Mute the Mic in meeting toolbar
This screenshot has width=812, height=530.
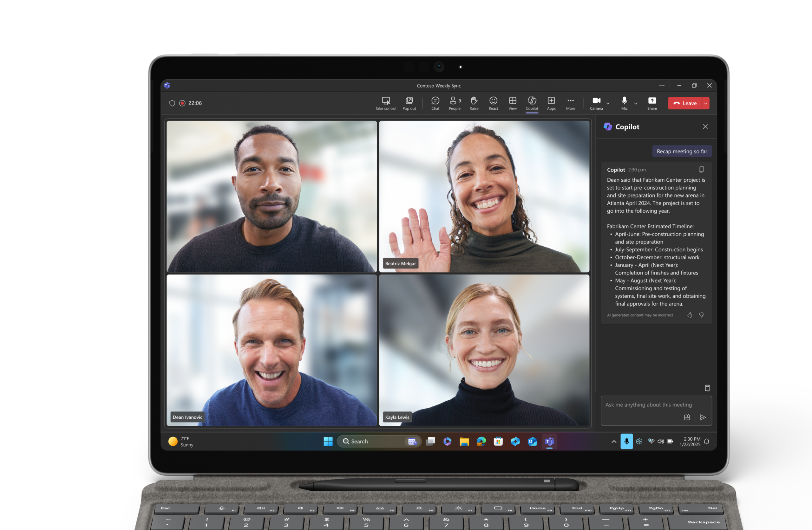(x=624, y=103)
